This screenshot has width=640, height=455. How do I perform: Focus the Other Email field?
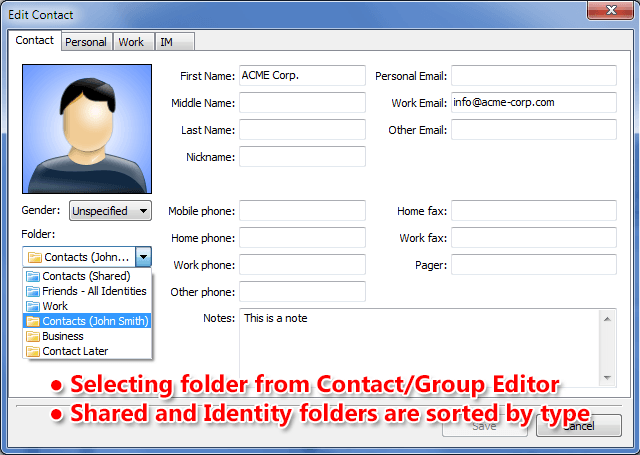pyautogui.click(x=534, y=129)
